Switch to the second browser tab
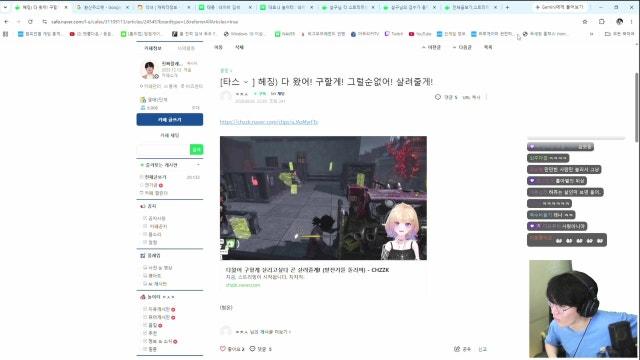This screenshot has width=640, height=360. coord(102,7)
